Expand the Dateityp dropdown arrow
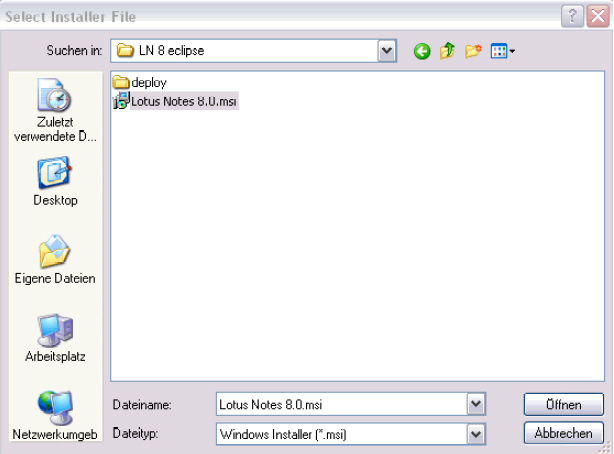 (x=476, y=434)
